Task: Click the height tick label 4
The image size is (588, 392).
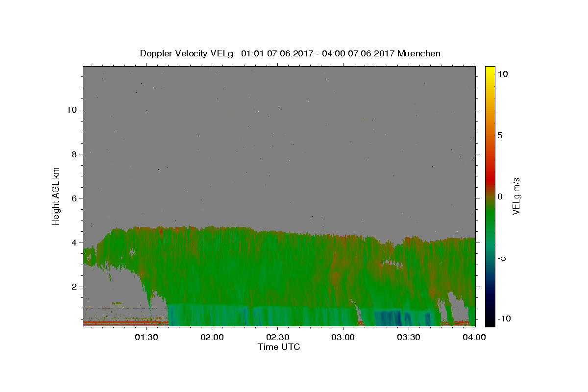Action: 74,243
